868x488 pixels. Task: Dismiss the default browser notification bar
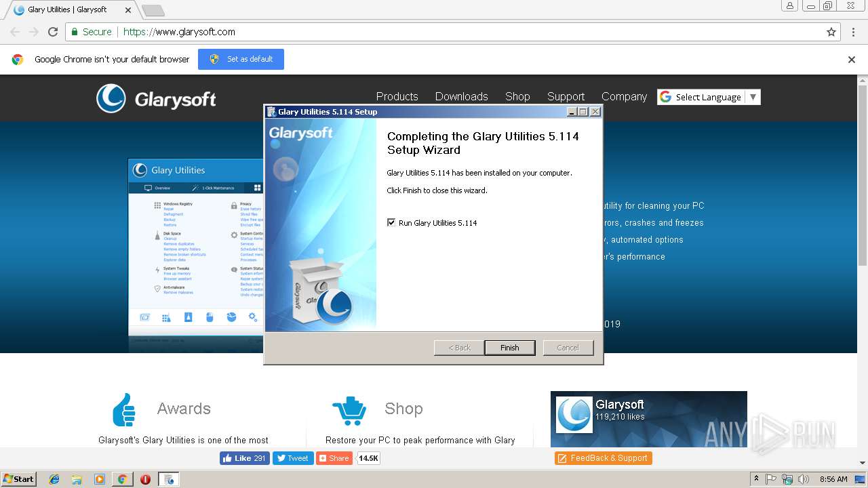click(851, 60)
